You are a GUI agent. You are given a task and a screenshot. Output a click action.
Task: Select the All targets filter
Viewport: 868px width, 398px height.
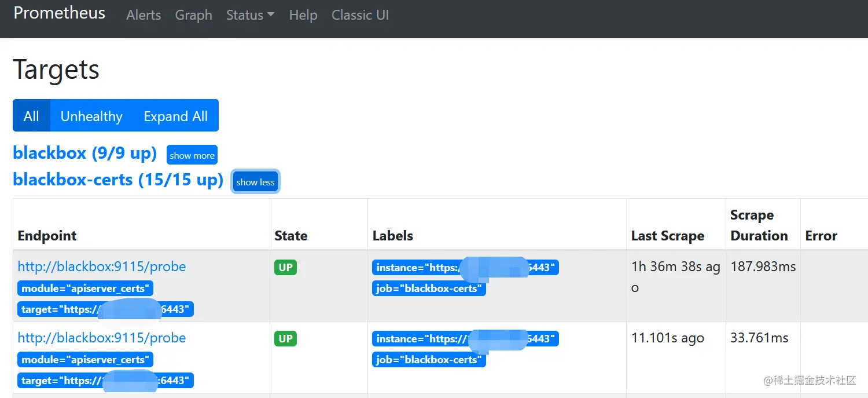(x=31, y=116)
